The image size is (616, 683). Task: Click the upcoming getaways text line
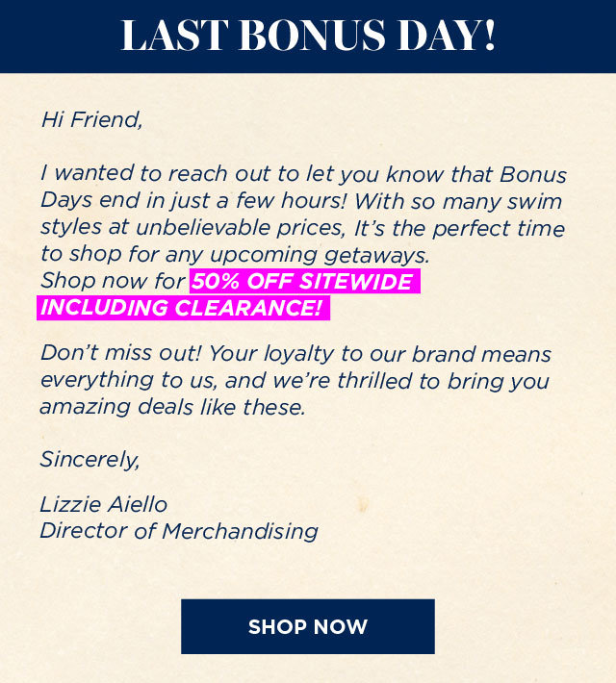point(236,254)
